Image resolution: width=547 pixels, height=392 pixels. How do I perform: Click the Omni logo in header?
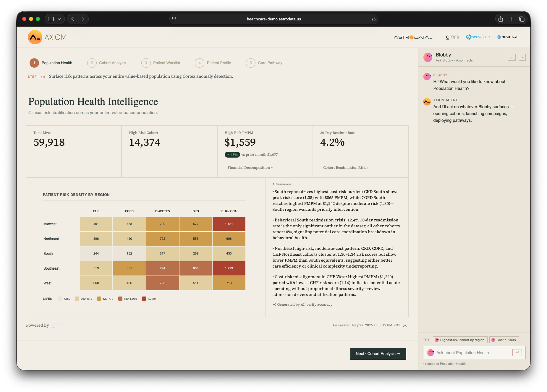452,37
